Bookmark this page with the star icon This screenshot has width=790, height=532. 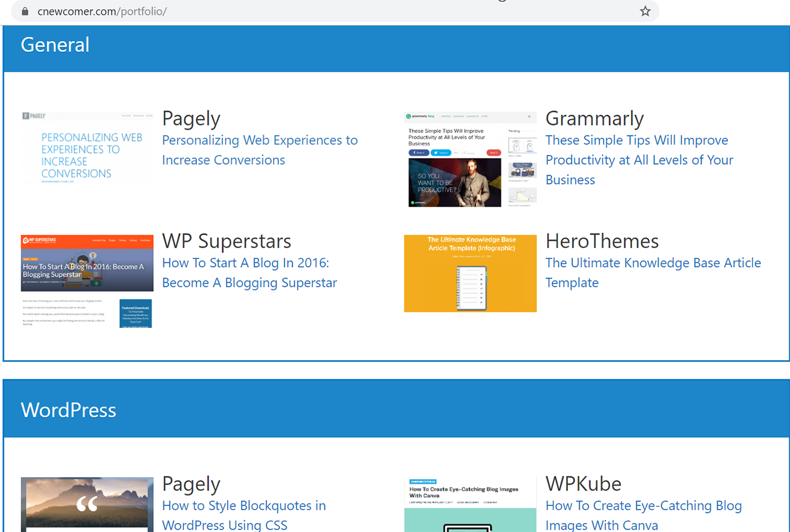tap(645, 11)
